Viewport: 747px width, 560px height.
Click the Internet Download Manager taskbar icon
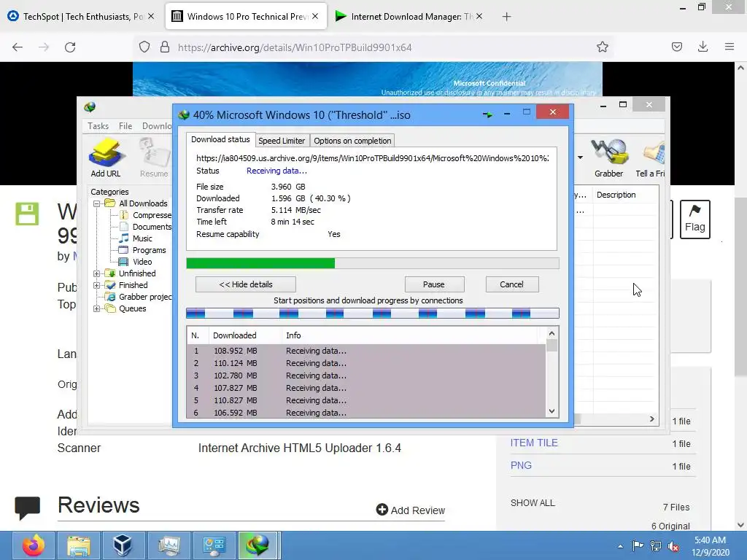[258, 545]
